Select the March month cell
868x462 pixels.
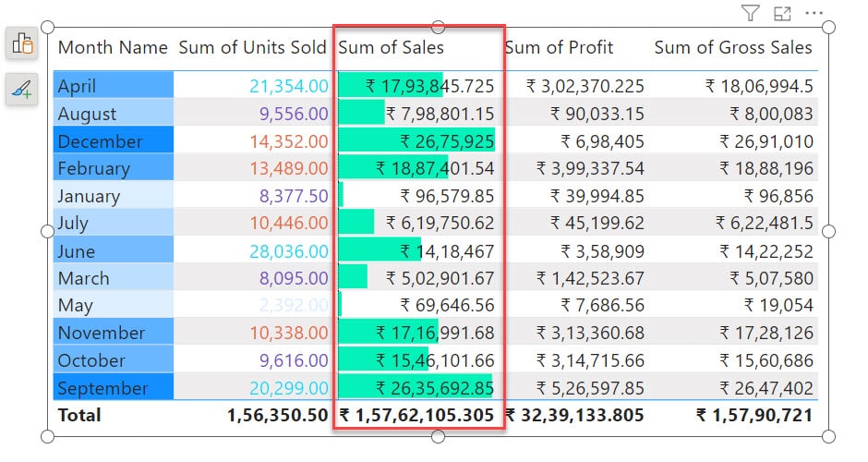[x=114, y=277]
